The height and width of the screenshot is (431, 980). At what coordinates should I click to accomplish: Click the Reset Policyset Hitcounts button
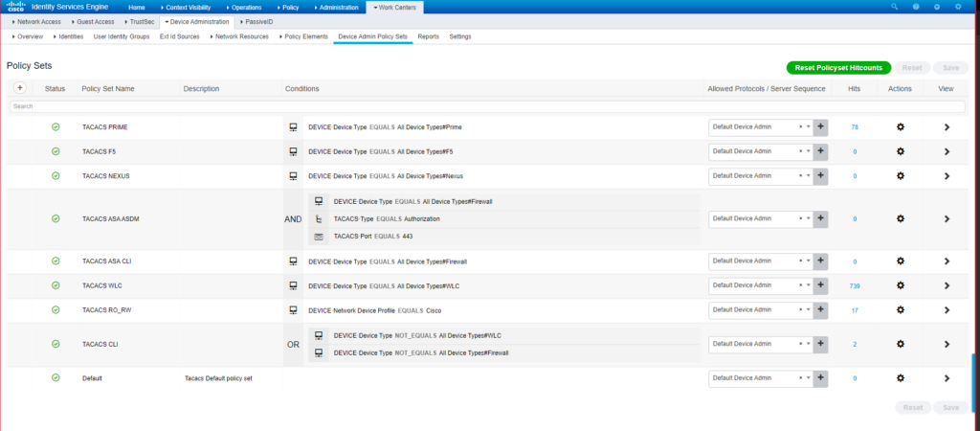point(837,68)
